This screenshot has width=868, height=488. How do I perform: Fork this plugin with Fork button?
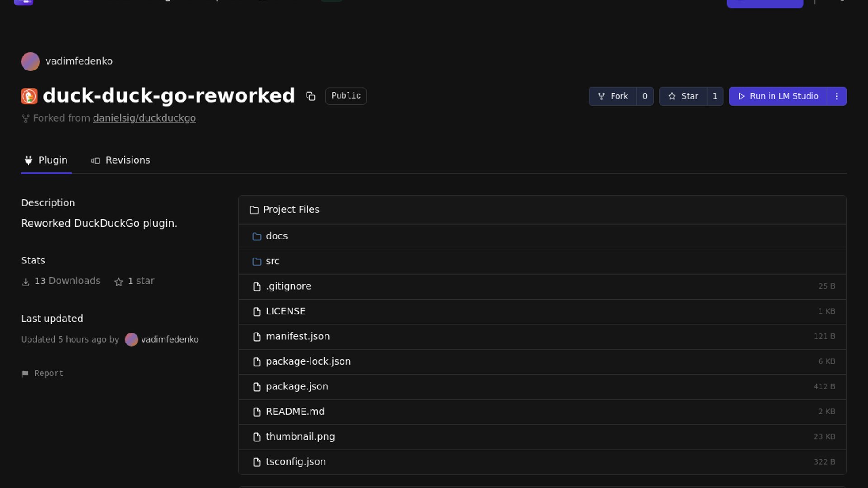pyautogui.click(x=613, y=96)
